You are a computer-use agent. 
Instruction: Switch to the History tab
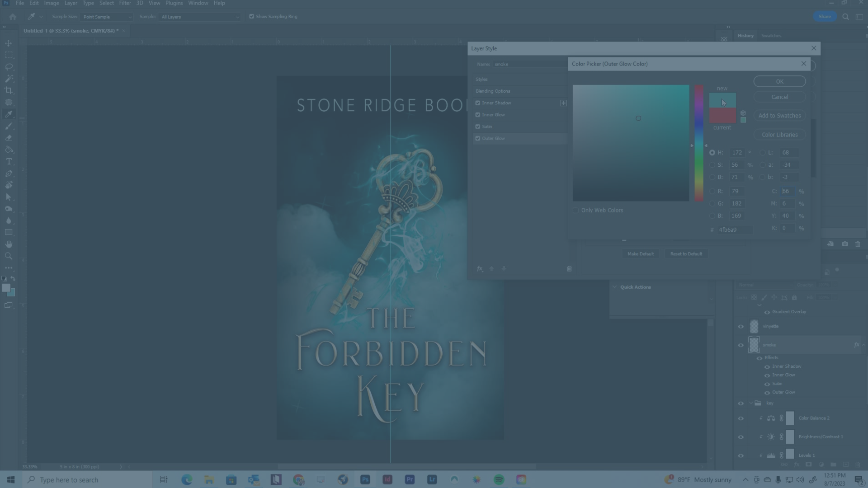click(x=745, y=35)
